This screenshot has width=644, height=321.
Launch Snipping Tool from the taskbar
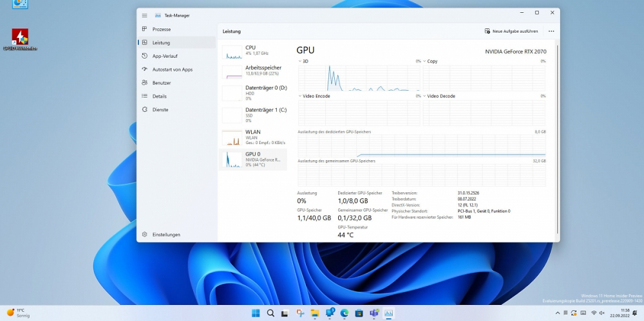[x=300, y=313]
